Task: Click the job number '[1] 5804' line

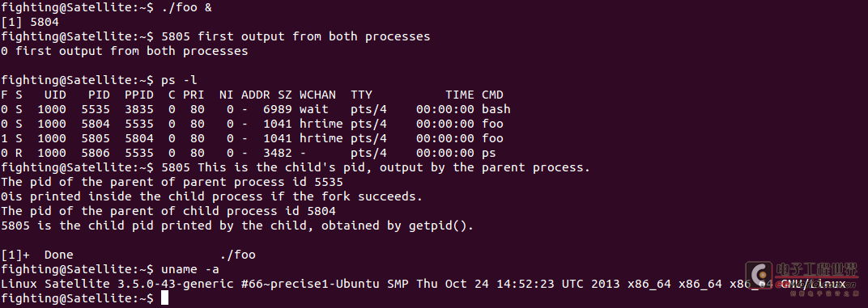Action: (30, 22)
